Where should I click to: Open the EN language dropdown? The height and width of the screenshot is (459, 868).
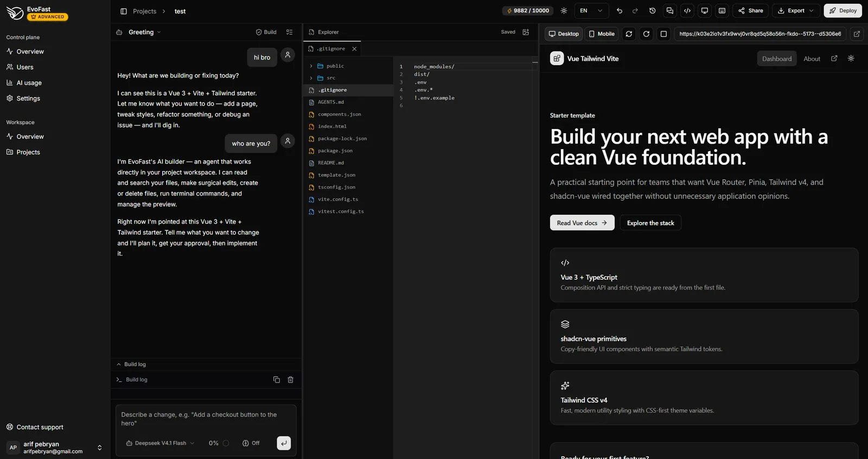pyautogui.click(x=591, y=11)
